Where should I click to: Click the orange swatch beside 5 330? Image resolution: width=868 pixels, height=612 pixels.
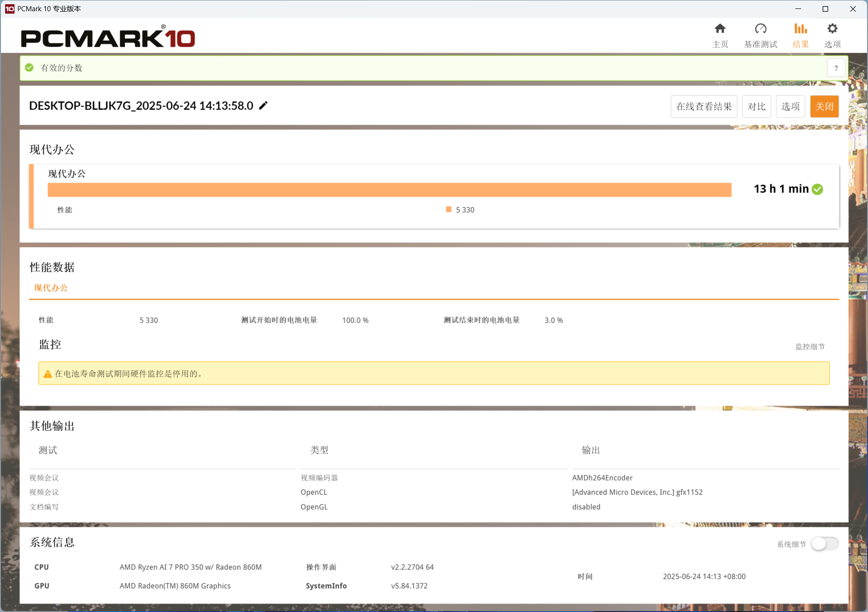click(x=449, y=209)
